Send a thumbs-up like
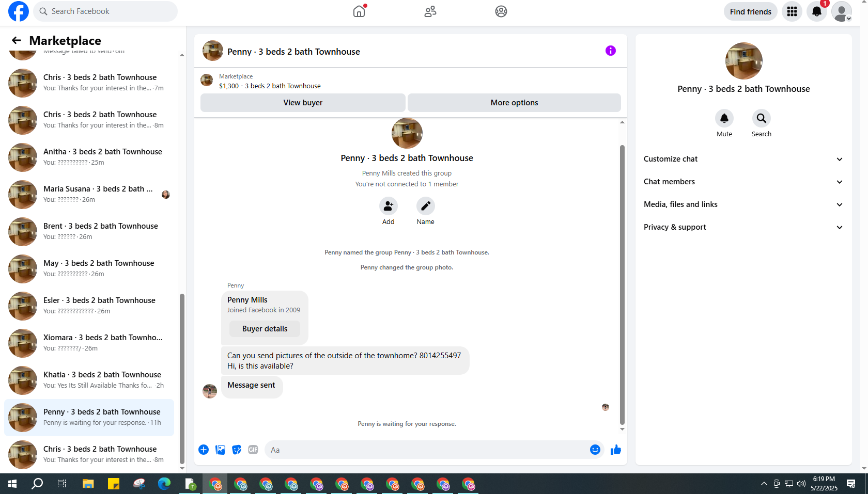Viewport: 868px width, 494px height. click(x=616, y=450)
